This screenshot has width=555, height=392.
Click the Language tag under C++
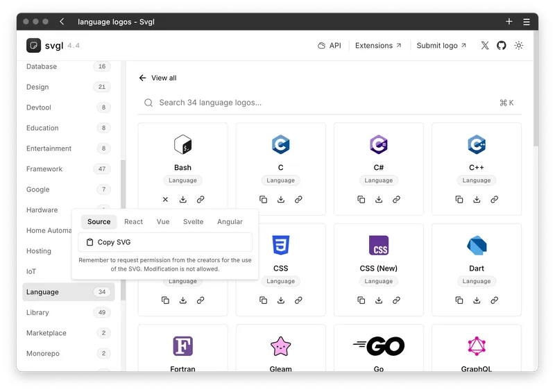click(477, 180)
